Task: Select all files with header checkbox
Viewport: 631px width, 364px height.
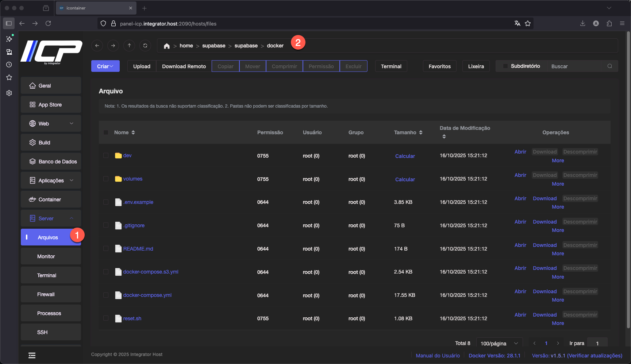Action: pos(106,132)
